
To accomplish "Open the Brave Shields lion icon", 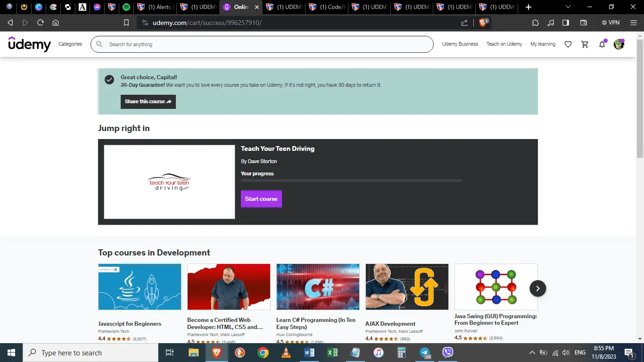I will (x=483, y=23).
